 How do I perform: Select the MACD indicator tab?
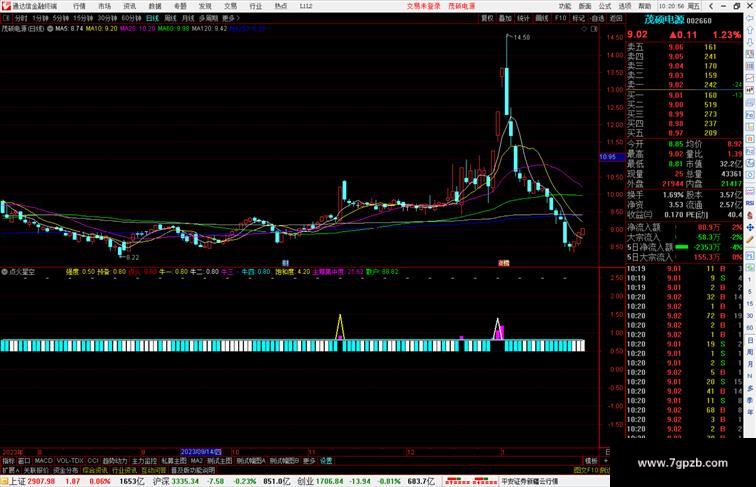[43, 461]
